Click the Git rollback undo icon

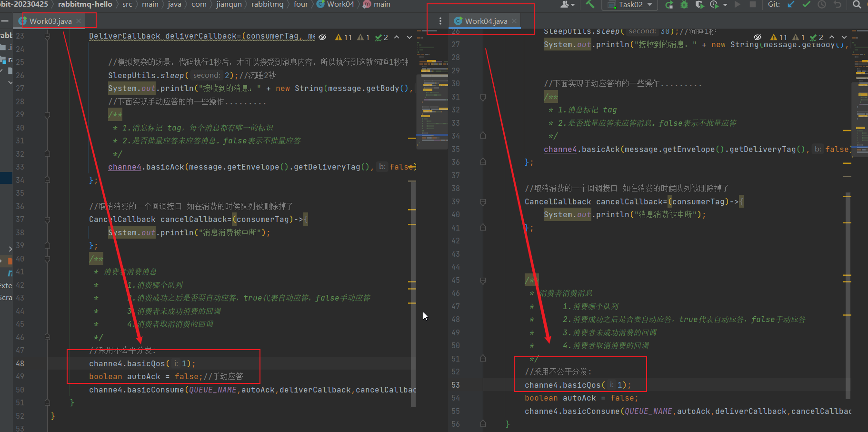pos(838,4)
